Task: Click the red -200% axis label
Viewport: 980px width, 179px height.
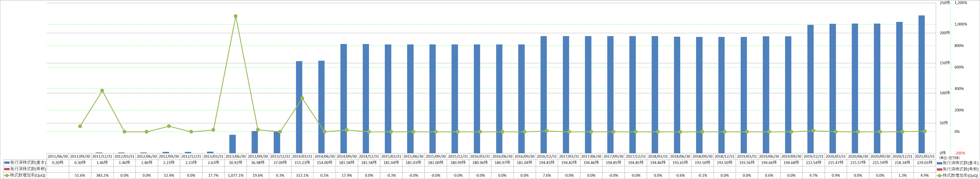Action: tap(960, 153)
